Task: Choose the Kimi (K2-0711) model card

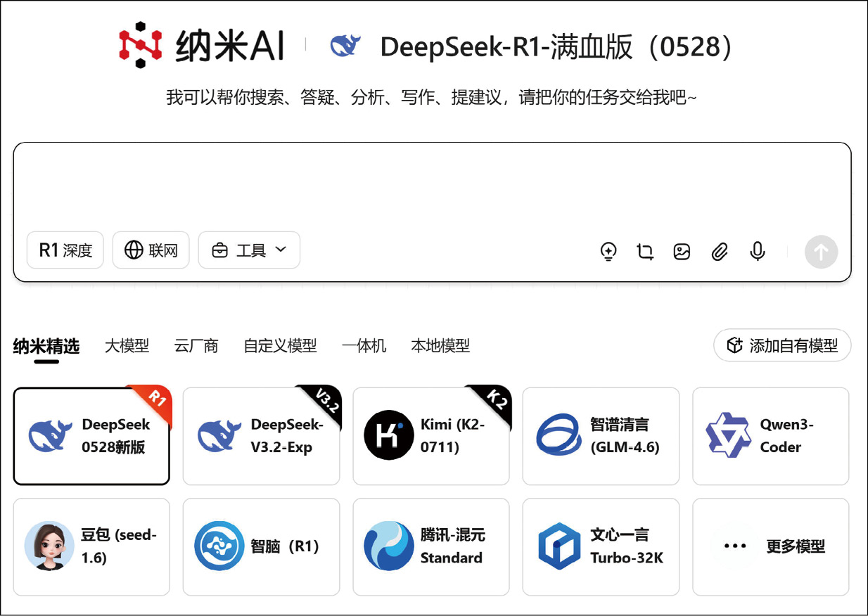Action: (x=430, y=436)
